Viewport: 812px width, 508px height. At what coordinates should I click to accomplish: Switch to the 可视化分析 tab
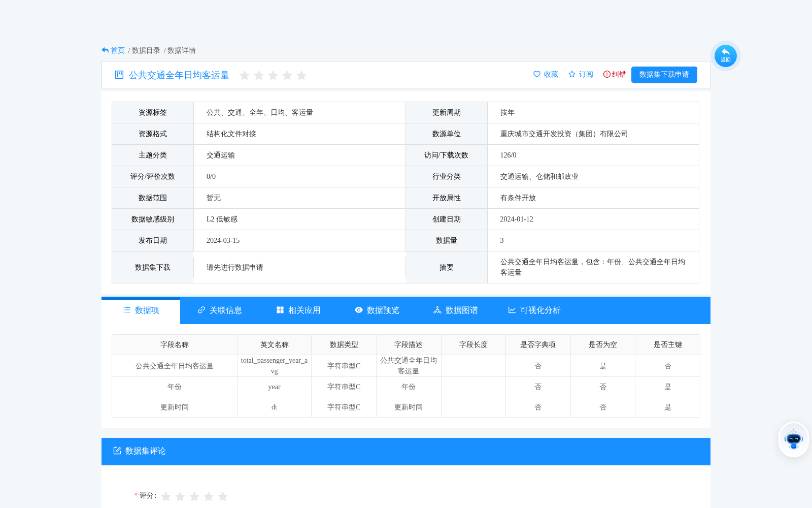(534, 310)
